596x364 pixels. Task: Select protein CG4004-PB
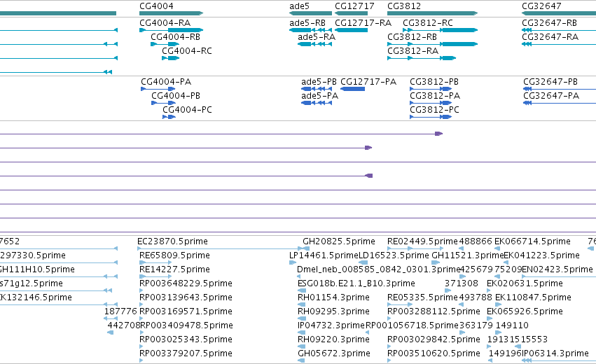176,96
